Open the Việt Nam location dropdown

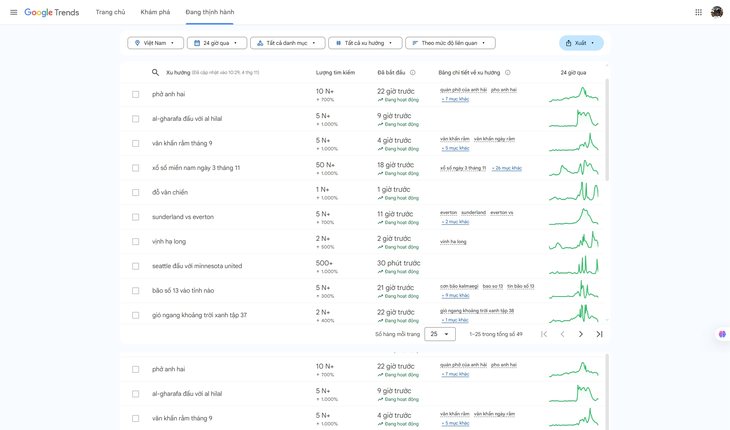click(155, 43)
